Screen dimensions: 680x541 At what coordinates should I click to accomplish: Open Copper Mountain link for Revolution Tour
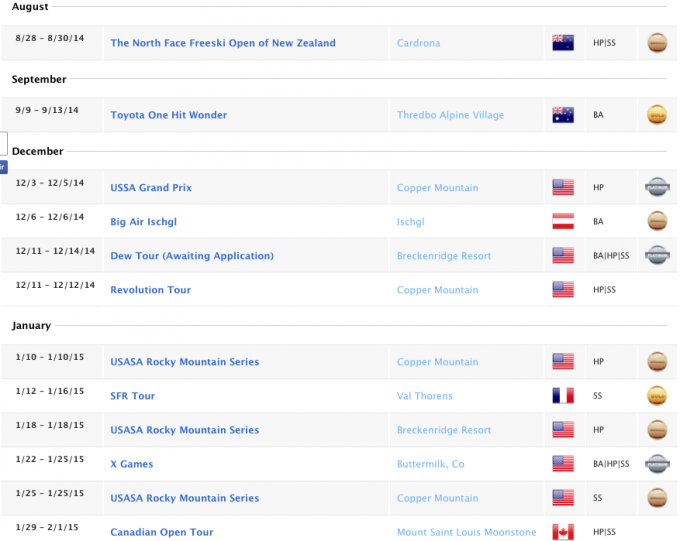437,290
